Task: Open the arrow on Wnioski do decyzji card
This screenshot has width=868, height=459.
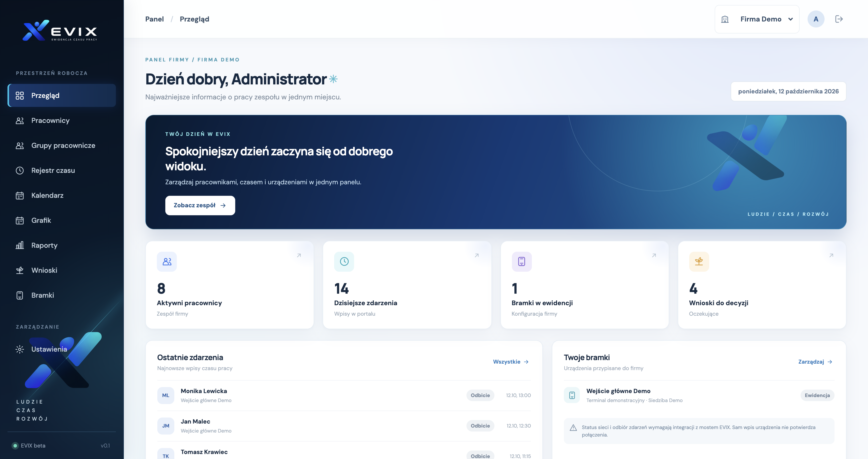Action: [831, 255]
